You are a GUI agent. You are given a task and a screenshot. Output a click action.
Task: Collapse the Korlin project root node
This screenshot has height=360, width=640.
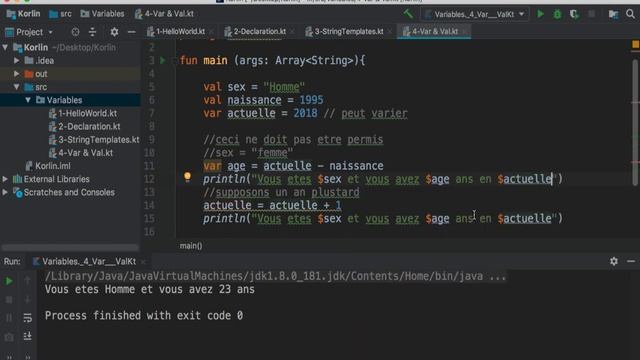(x=5, y=47)
